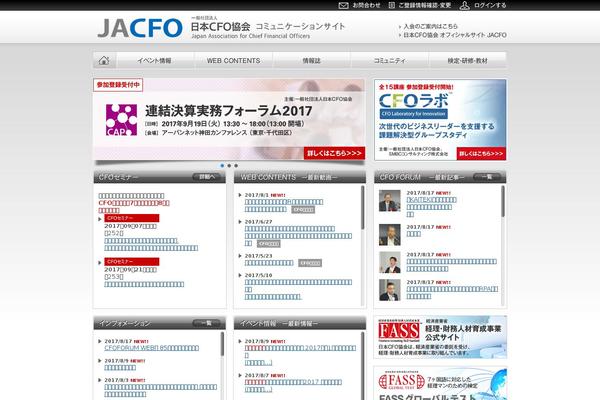Click the 経理・財務人材育成事業 公式サイト banner text
600x400 pixels.
pos(463,333)
